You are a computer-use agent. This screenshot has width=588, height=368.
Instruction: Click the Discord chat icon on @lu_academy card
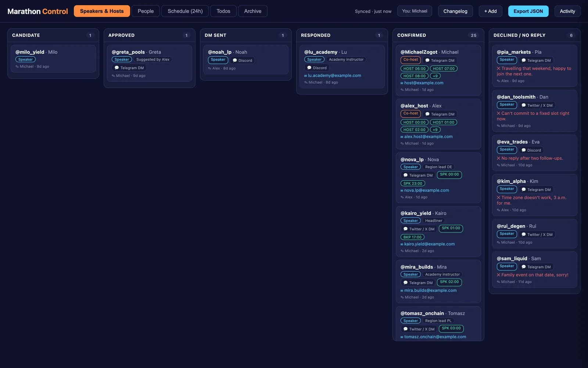click(309, 68)
